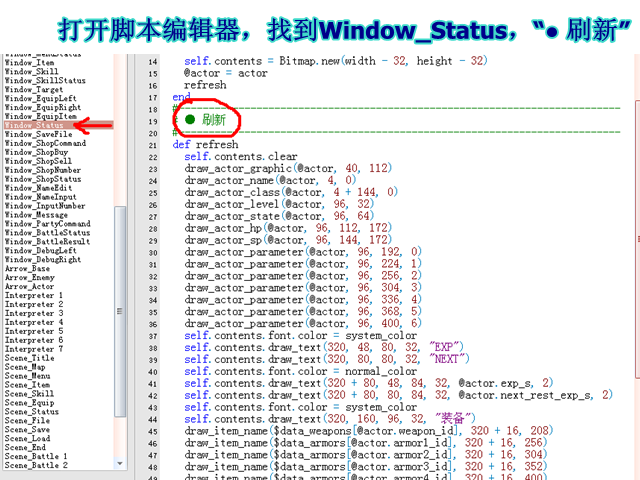Select Scene_Equip script entry
Screen dimensions: 640x480
[x=29, y=403]
